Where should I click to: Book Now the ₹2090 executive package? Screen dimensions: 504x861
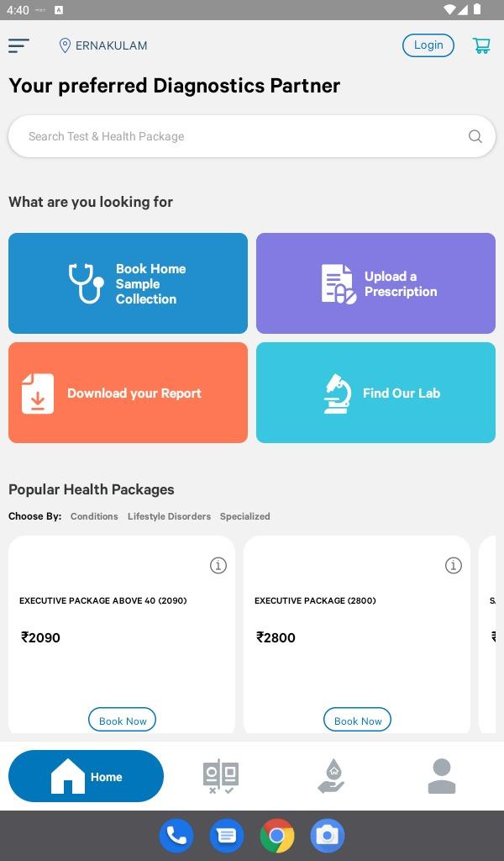[x=123, y=721]
